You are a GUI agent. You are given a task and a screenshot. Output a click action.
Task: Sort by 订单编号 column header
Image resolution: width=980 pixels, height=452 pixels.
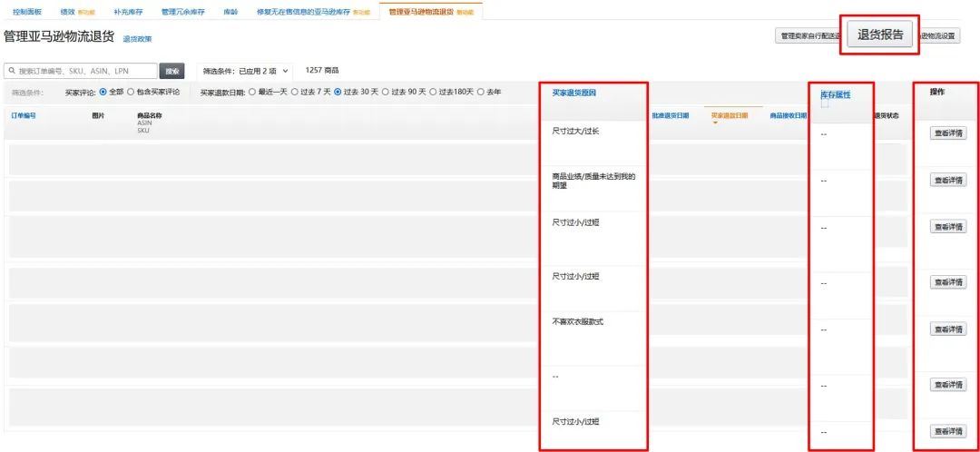tap(24, 115)
